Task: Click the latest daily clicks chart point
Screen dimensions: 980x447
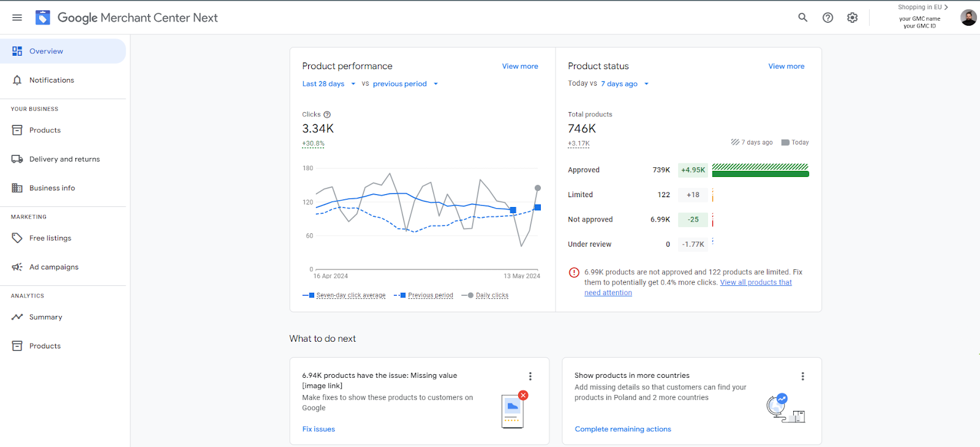Action: [538, 188]
